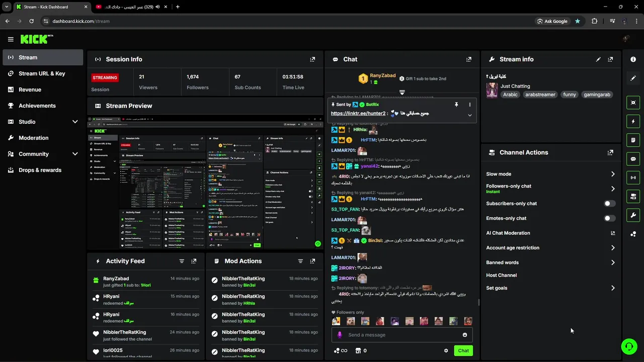This screenshot has width=644, height=362.
Task: Open Drops & rewards in the sidebar
Action: click(43, 170)
